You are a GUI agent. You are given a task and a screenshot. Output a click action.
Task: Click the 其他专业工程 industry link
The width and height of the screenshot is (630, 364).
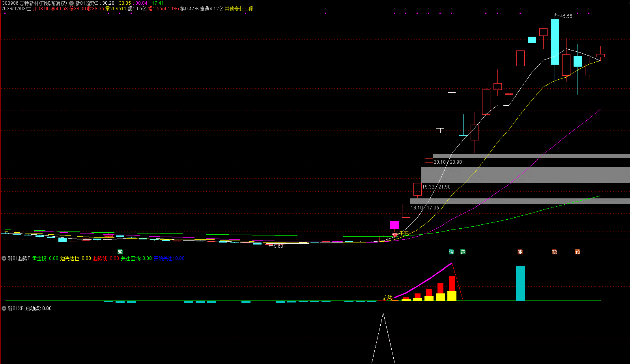pos(239,9)
